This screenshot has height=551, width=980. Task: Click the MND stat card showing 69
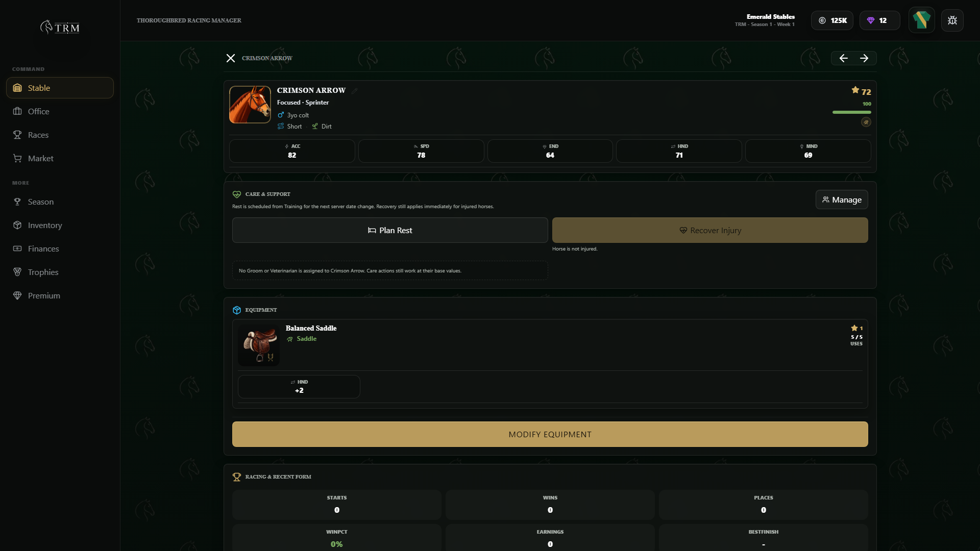(808, 151)
